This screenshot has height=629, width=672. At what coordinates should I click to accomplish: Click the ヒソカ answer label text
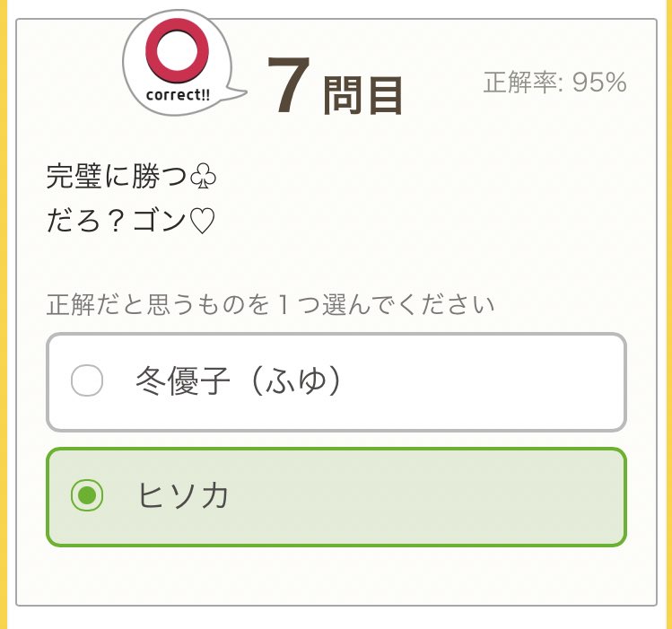click(182, 495)
